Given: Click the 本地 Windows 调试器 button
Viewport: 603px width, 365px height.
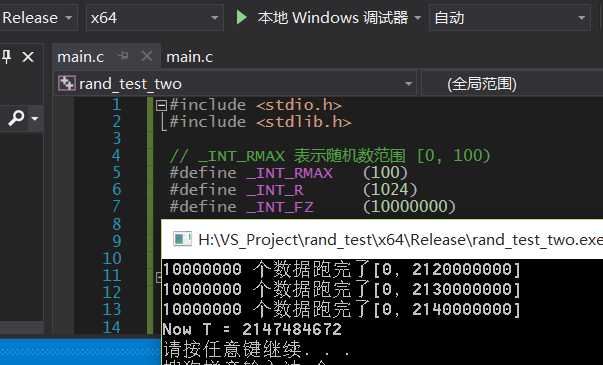Looking at the screenshot, I should (333, 18).
